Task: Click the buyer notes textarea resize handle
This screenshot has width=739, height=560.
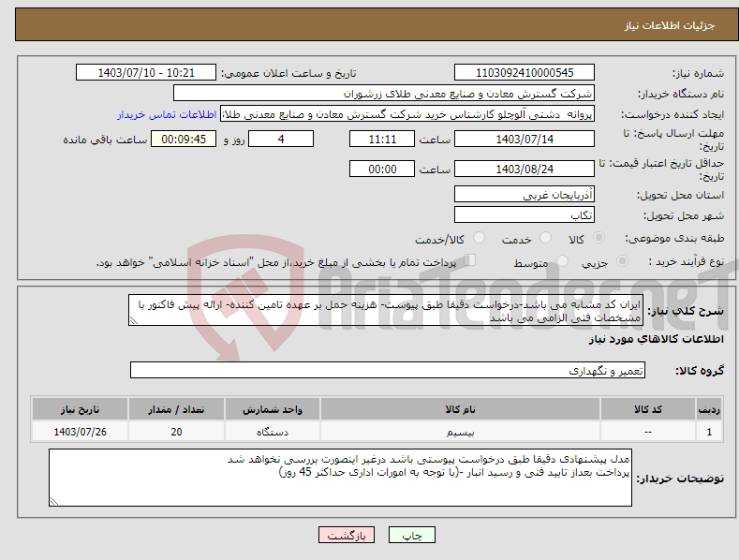Action: coord(54,501)
